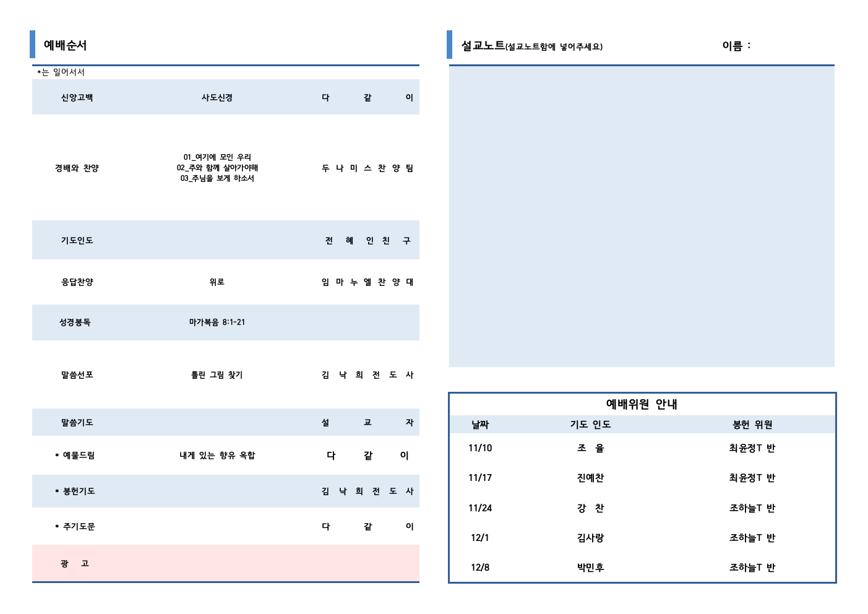Click '다 같 이' in the 주기도문 row
This screenshot has width=868, height=614.
coord(367,526)
